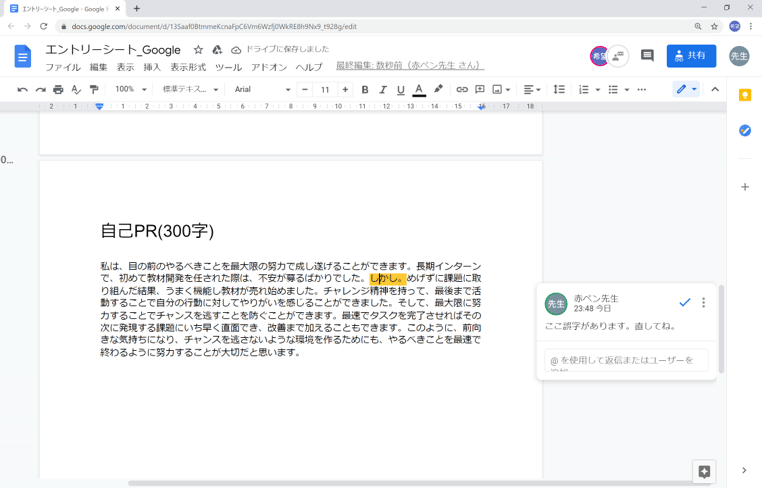
Task: Click the Undo arrow icon
Action: [x=22, y=89]
